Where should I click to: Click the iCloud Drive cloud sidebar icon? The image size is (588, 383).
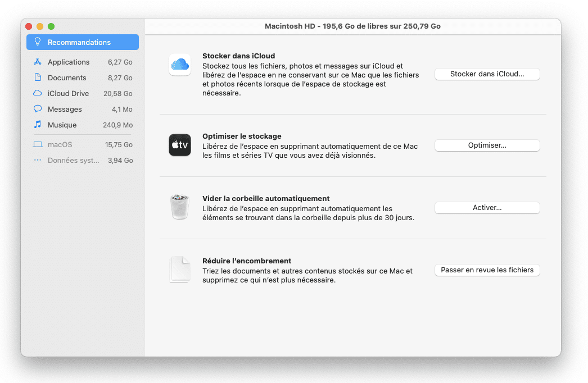tap(38, 94)
